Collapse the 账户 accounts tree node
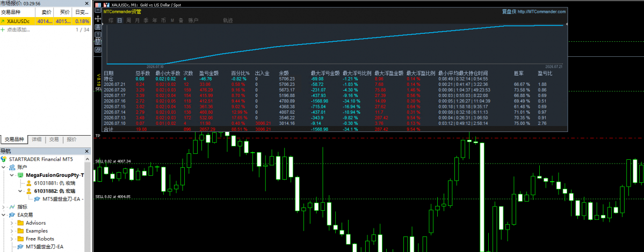 (x=4, y=167)
